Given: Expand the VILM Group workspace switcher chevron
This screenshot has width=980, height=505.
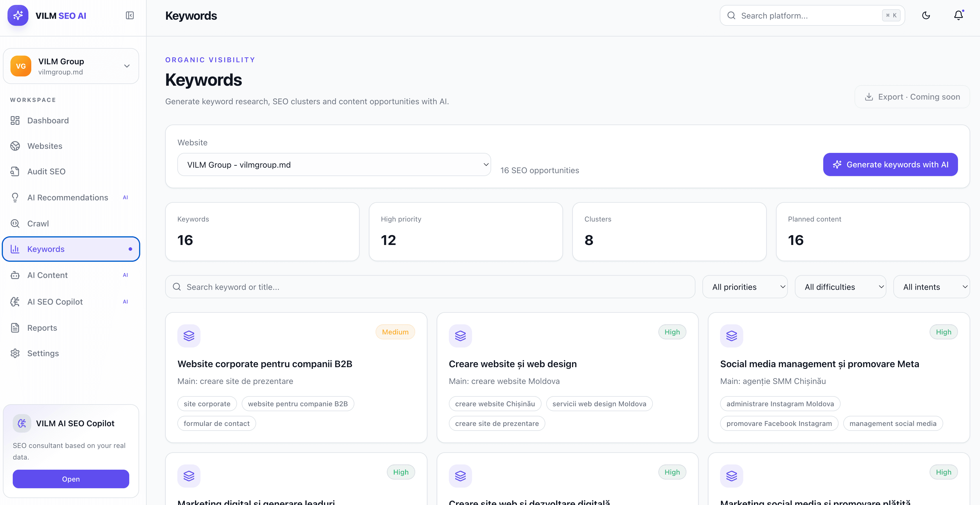Looking at the screenshot, I should (x=127, y=66).
